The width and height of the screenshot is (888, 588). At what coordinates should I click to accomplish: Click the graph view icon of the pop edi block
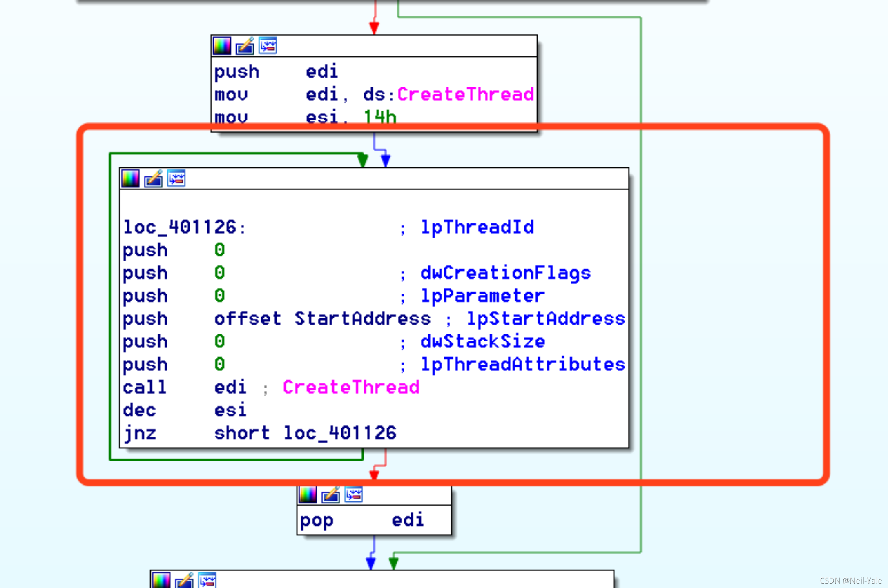(353, 494)
